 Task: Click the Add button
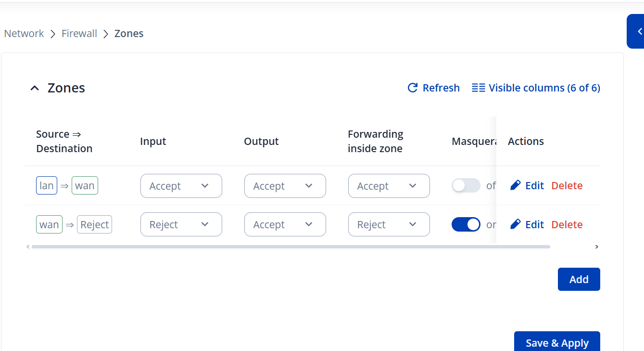pos(579,279)
